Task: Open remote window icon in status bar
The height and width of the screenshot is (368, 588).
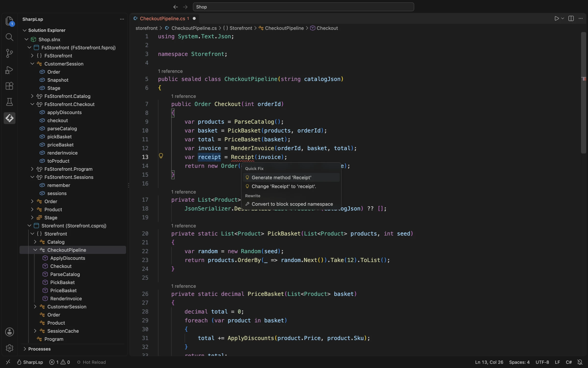Action: pos(8,362)
